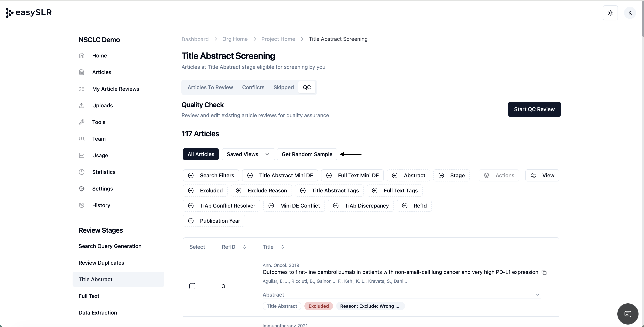
Task: Open the user avatar K menu
Action: pyautogui.click(x=630, y=13)
